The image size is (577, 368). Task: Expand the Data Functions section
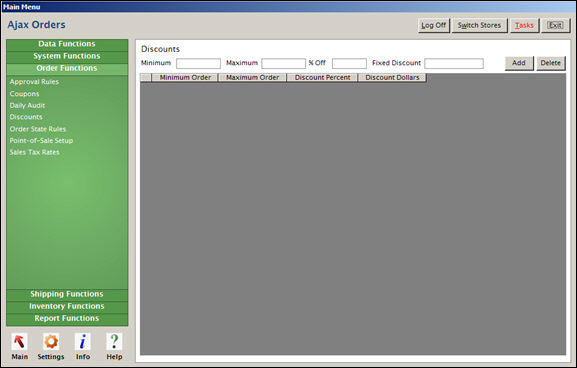point(67,44)
